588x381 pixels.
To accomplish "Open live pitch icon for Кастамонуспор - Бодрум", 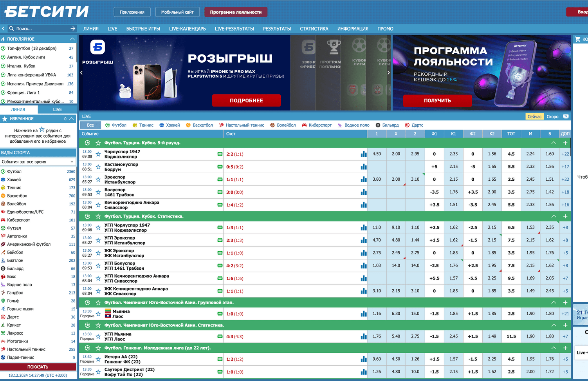I will [x=220, y=167].
